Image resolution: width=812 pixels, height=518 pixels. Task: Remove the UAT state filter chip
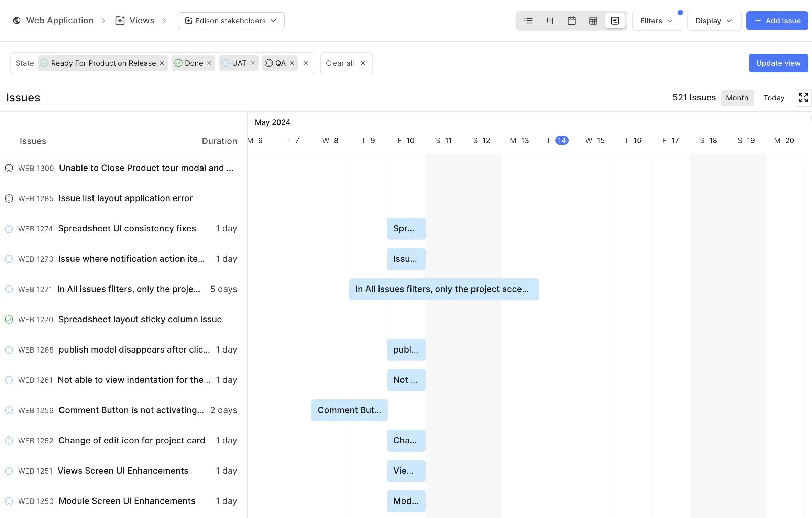point(253,63)
